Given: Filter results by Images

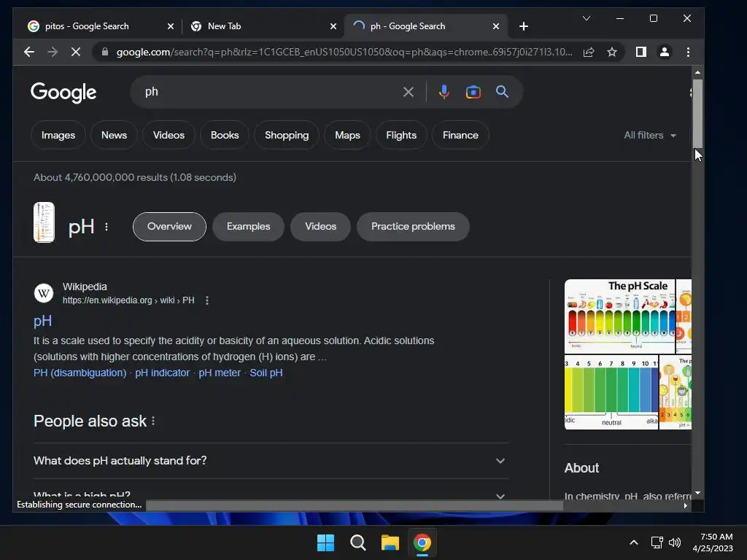Looking at the screenshot, I should (x=58, y=135).
